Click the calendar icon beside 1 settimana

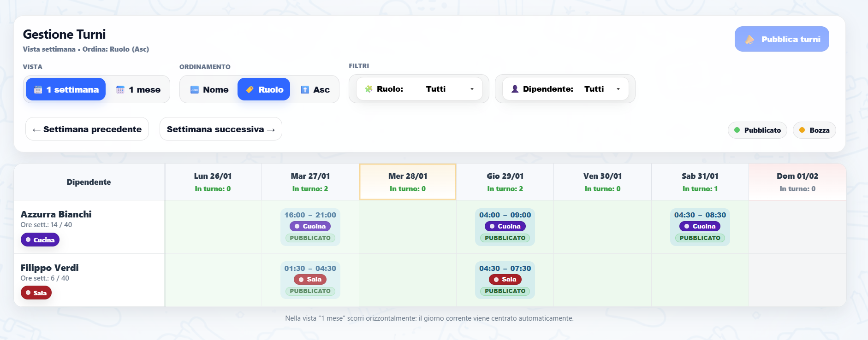(38, 90)
